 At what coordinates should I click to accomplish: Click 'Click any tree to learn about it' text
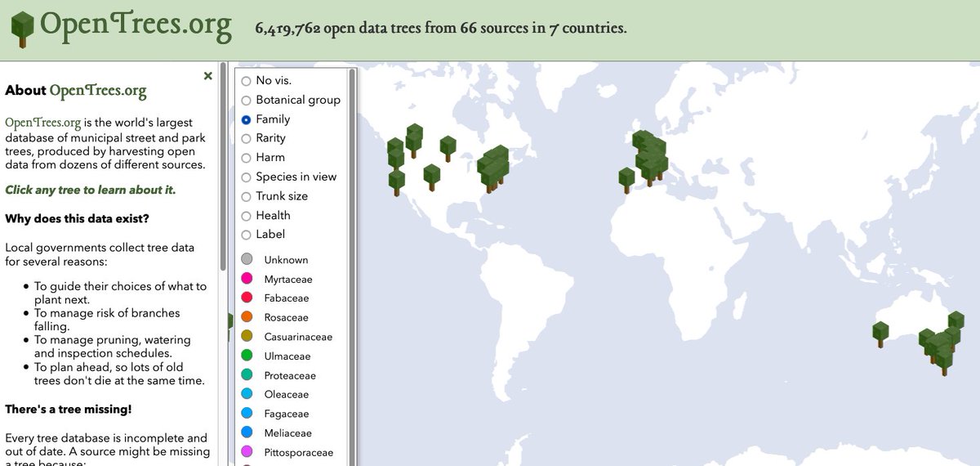[x=90, y=190]
